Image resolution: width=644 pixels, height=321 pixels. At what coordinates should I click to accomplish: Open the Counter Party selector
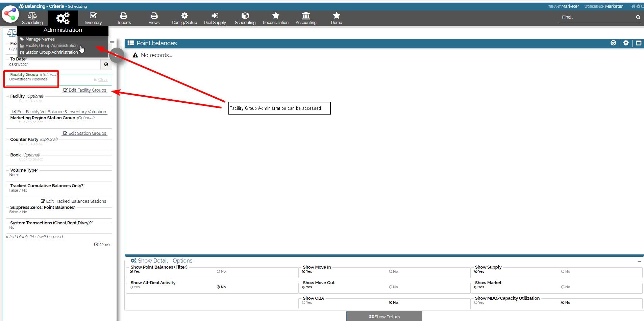point(59,144)
